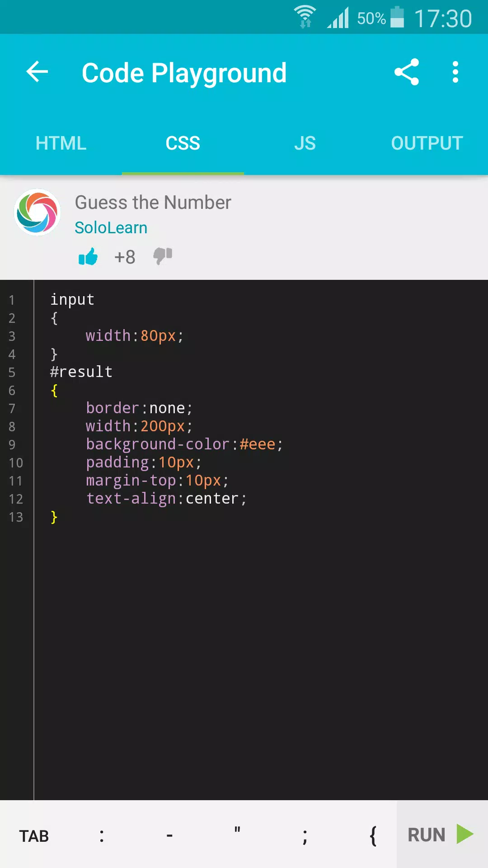The image size is (488, 868).
Task: Click the 'text-align:center;' code line
Action: 167,498
